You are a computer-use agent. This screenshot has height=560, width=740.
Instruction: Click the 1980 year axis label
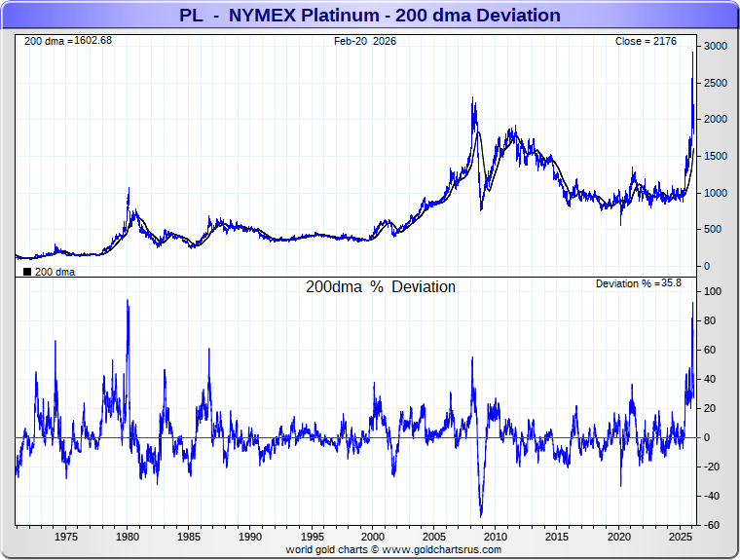click(x=127, y=537)
